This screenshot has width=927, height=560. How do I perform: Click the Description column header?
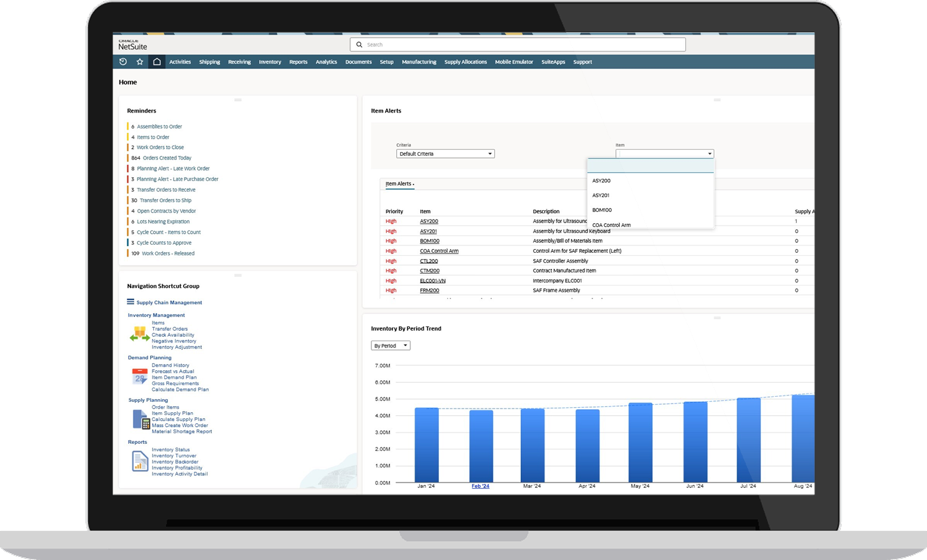click(546, 211)
